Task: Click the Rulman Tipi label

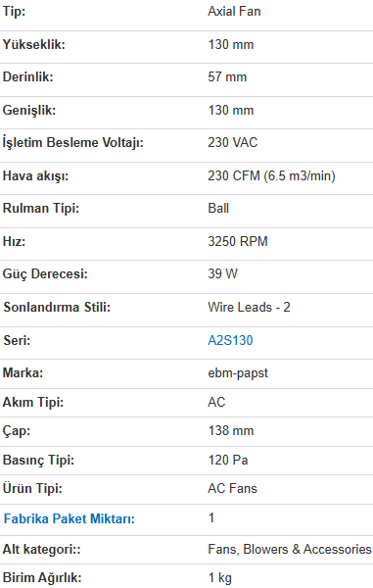Action: (x=41, y=208)
